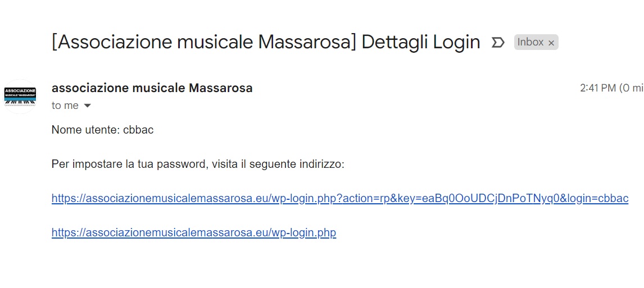The image size is (644, 288).
Task: Click the "Nome utente:" label in body
Action: [85, 130]
